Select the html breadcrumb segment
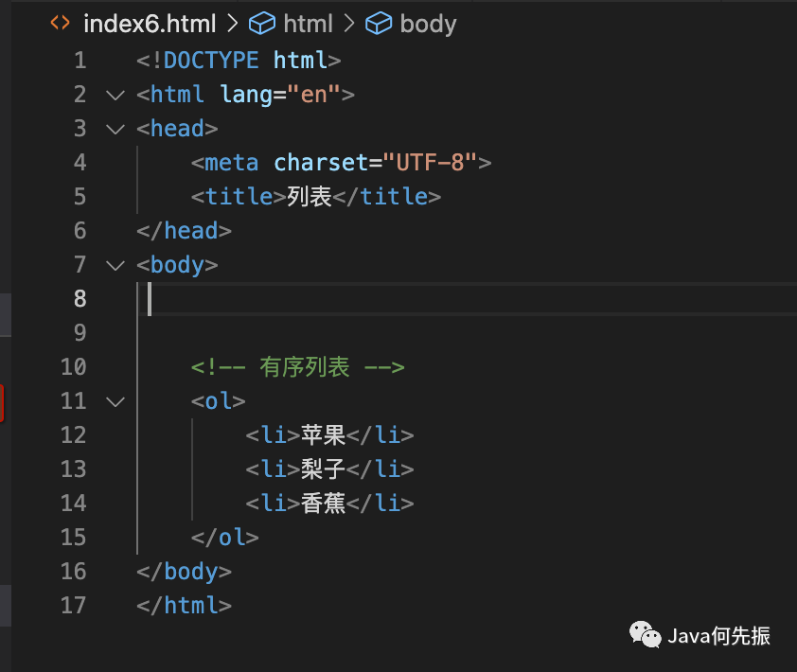Image resolution: width=797 pixels, height=672 pixels. pos(308,24)
